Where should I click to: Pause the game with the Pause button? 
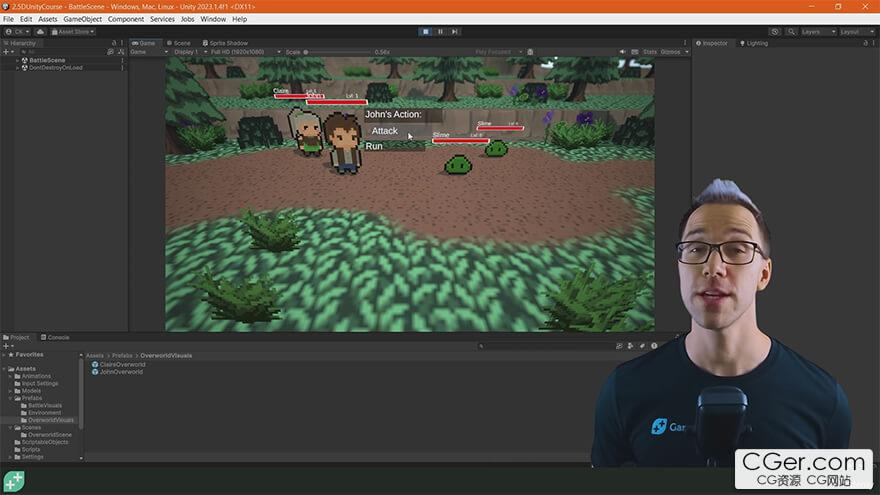(x=441, y=31)
